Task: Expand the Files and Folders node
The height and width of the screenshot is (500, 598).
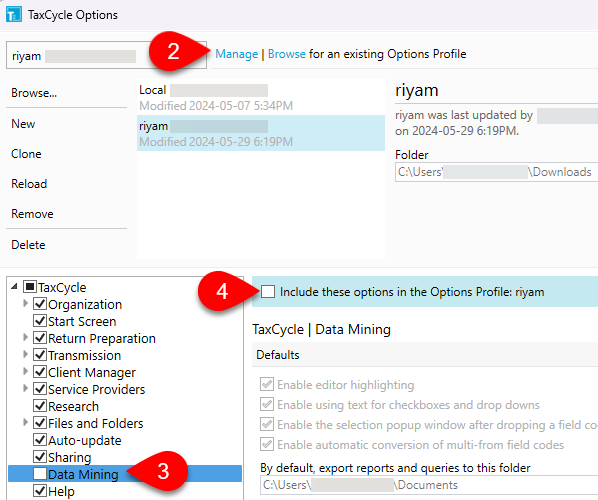Action: coord(25,422)
